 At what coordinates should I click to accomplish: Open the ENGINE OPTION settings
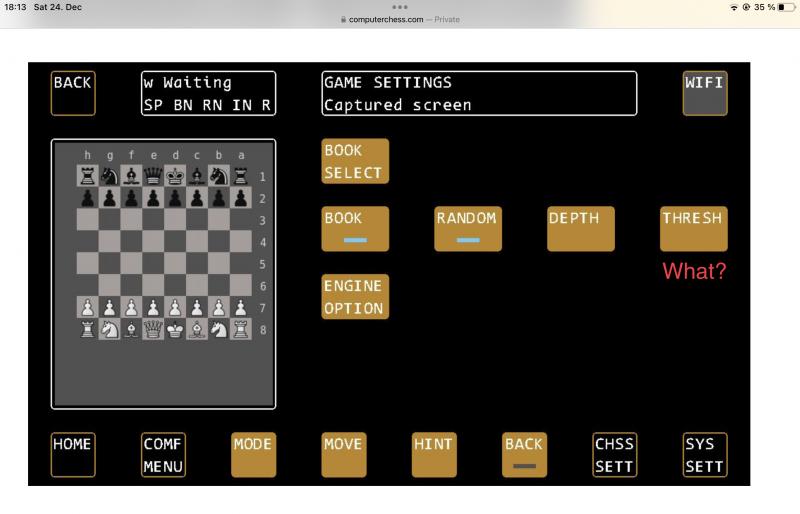[x=355, y=297]
